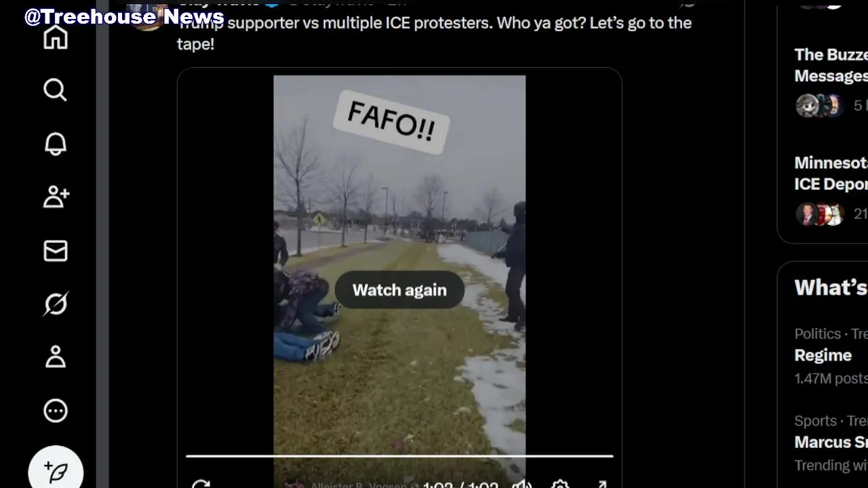
Task: Click the video progress bar
Action: coord(399,456)
